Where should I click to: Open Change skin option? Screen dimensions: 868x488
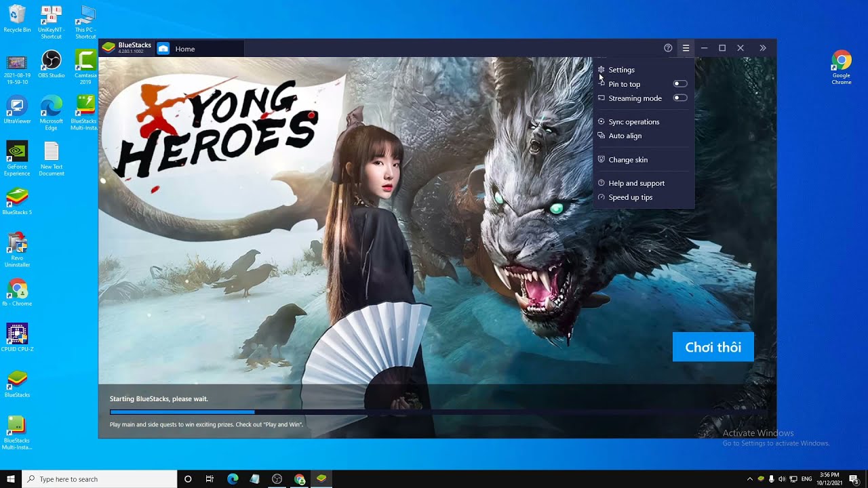(x=644, y=160)
